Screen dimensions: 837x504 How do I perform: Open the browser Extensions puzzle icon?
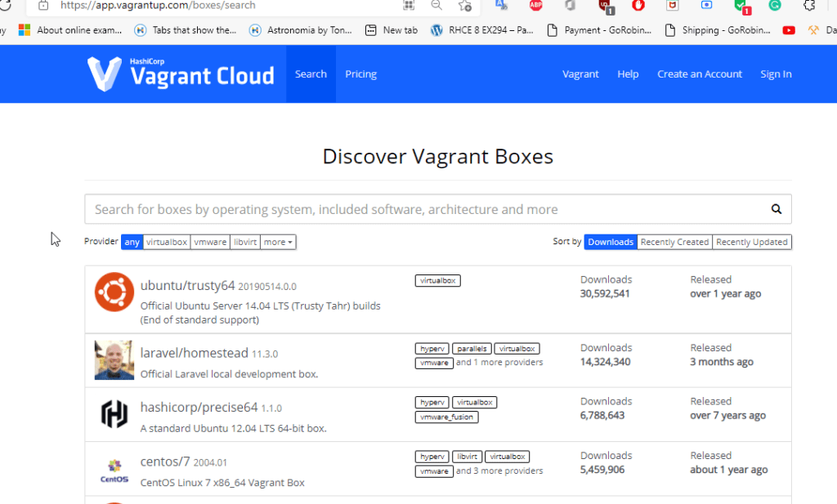click(x=809, y=6)
